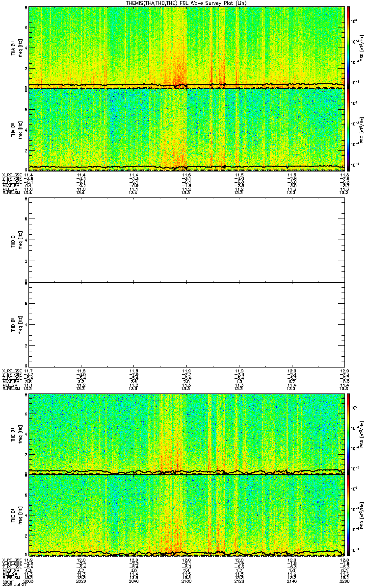
Task: Click the empty THD B-perpendicular plot panel
Action: (x=186, y=240)
